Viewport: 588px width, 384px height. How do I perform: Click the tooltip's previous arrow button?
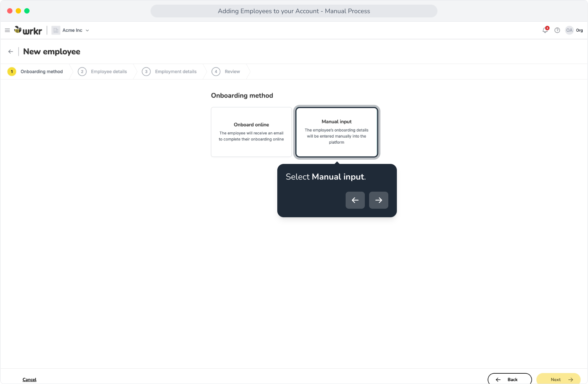pyautogui.click(x=355, y=200)
